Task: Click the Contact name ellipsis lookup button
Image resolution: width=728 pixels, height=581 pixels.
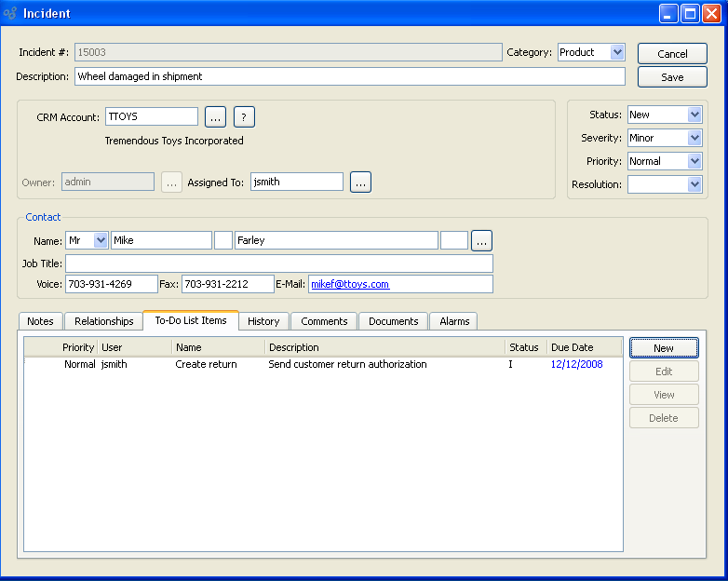Action: tap(481, 240)
